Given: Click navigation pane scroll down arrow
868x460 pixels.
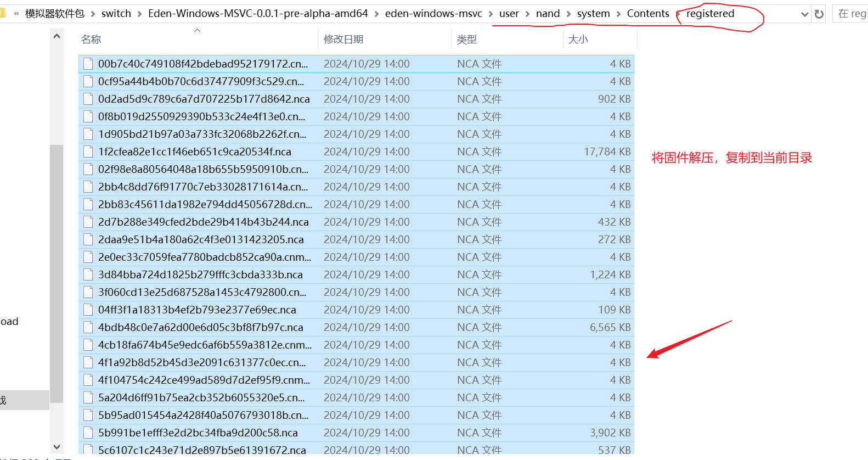Looking at the screenshot, I should click(x=57, y=447).
